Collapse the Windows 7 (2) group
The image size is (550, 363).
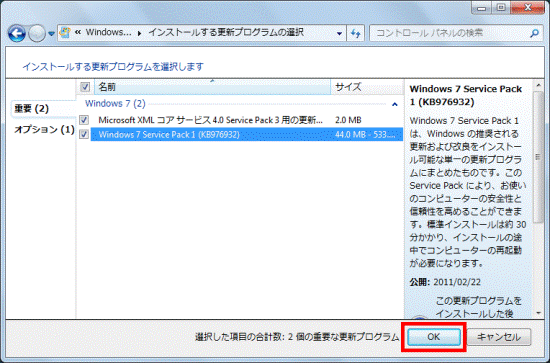click(x=395, y=104)
